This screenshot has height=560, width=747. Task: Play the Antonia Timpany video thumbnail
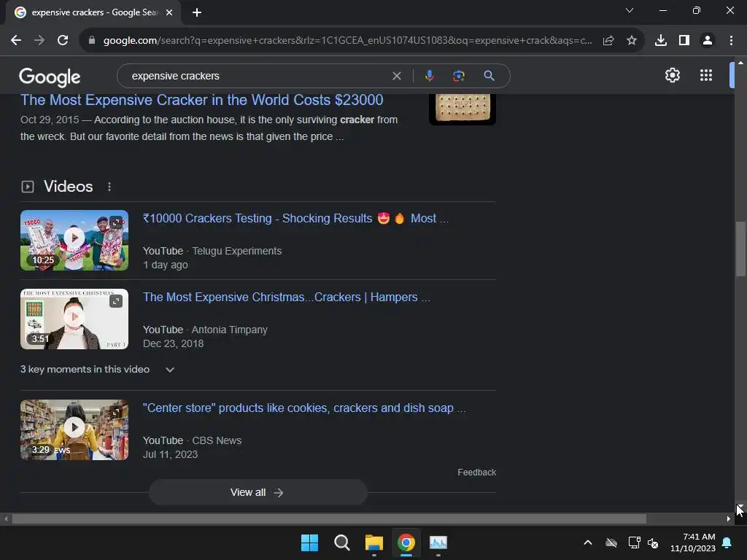(74, 319)
